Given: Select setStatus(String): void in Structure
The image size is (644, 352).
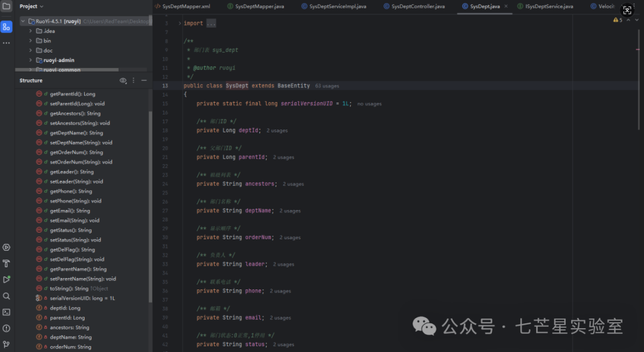Looking at the screenshot, I should 75,240.
